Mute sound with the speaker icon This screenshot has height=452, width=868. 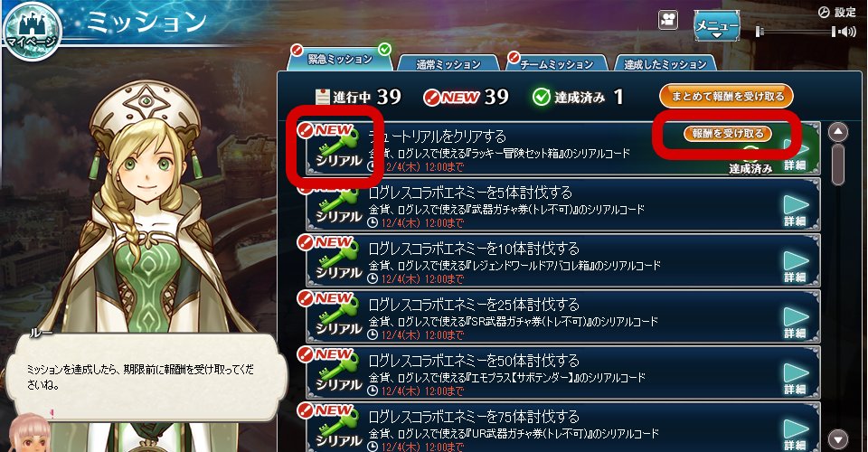(x=847, y=32)
